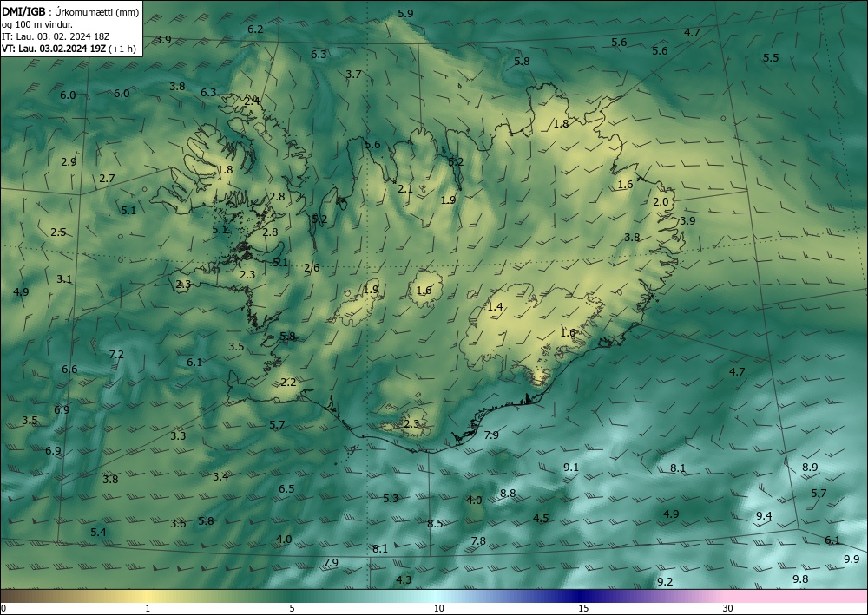The width and height of the screenshot is (868, 615).
Task: Click the map value 3.4
Action: pos(220,476)
